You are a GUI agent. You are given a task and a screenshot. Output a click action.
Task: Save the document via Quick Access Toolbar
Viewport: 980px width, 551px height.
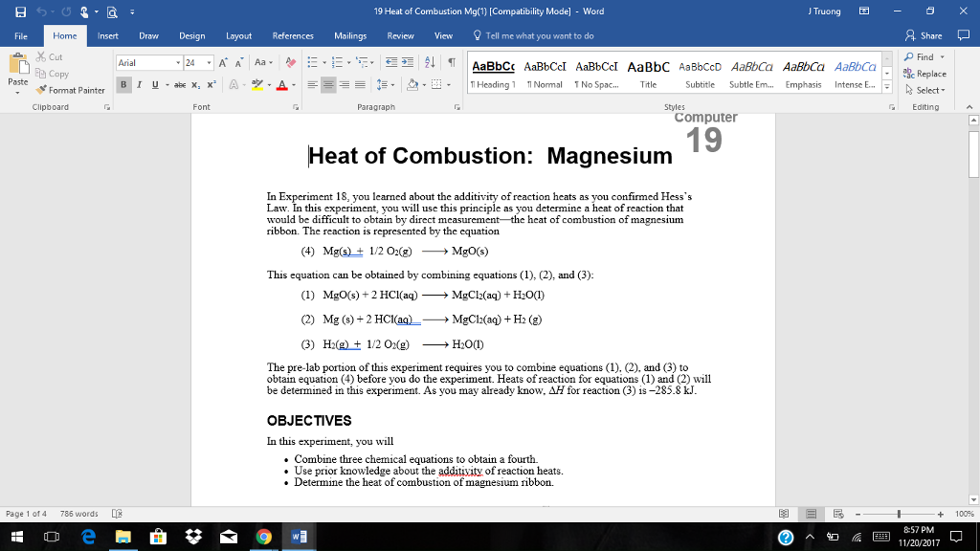tap(21, 11)
